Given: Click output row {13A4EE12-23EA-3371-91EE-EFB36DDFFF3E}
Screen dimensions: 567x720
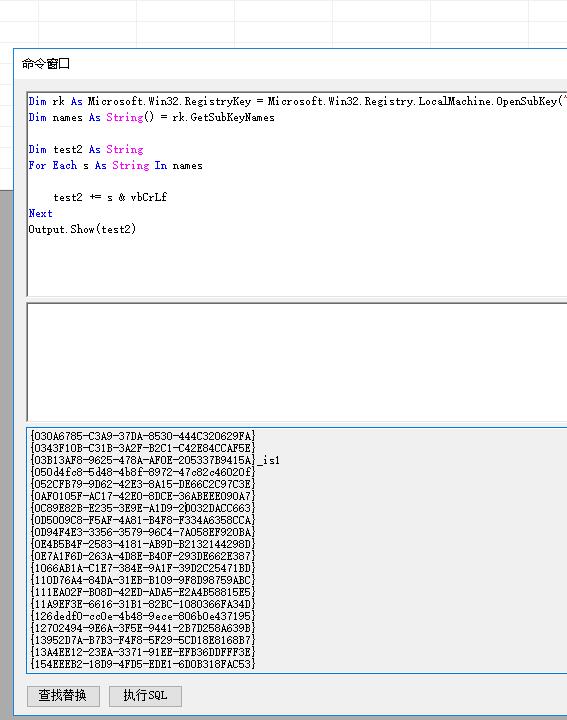Looking at the screenshot, I should click(x=143, y=652).
